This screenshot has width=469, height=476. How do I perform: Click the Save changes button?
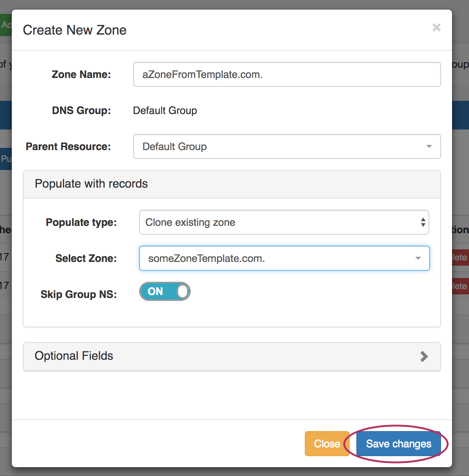tap(398, 444)
